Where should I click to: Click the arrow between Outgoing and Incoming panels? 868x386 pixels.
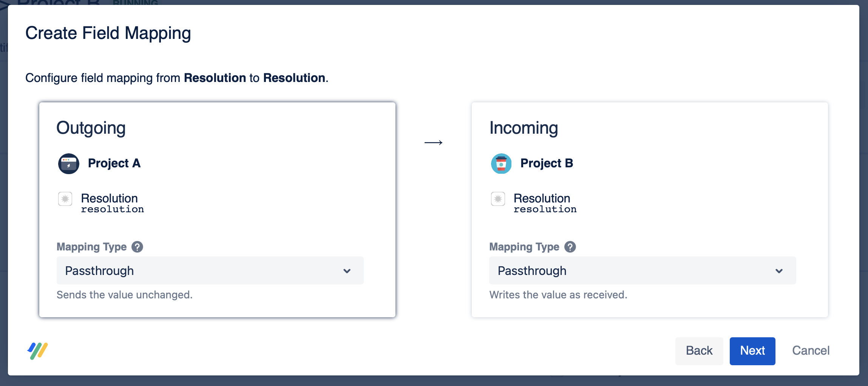pos(434,142)
